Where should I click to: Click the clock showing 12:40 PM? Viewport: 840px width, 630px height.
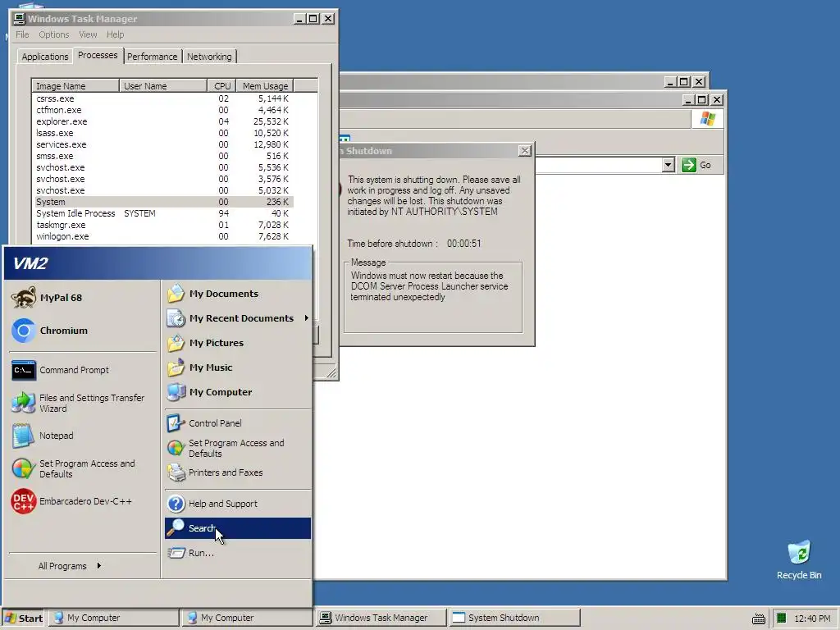(x=812, y=619)
